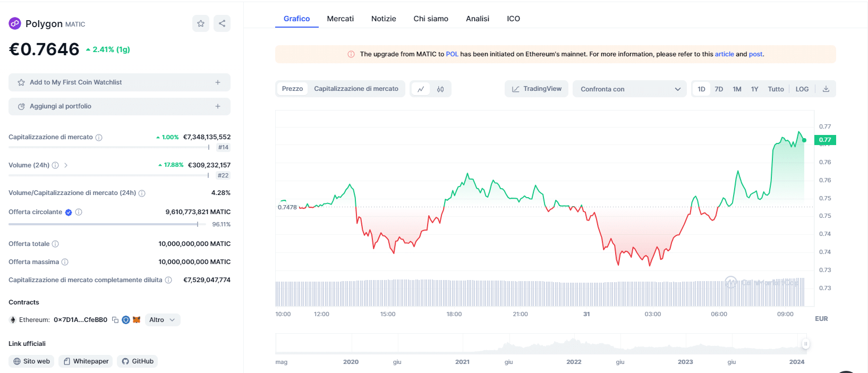
Task: Open the POL link in banner
Action: coord(452,54)
